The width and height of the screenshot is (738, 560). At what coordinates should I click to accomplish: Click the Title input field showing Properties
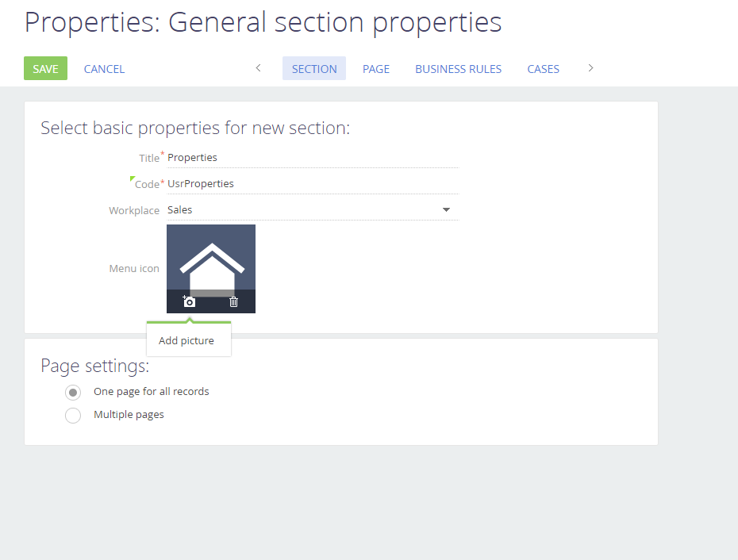(309, 157)
